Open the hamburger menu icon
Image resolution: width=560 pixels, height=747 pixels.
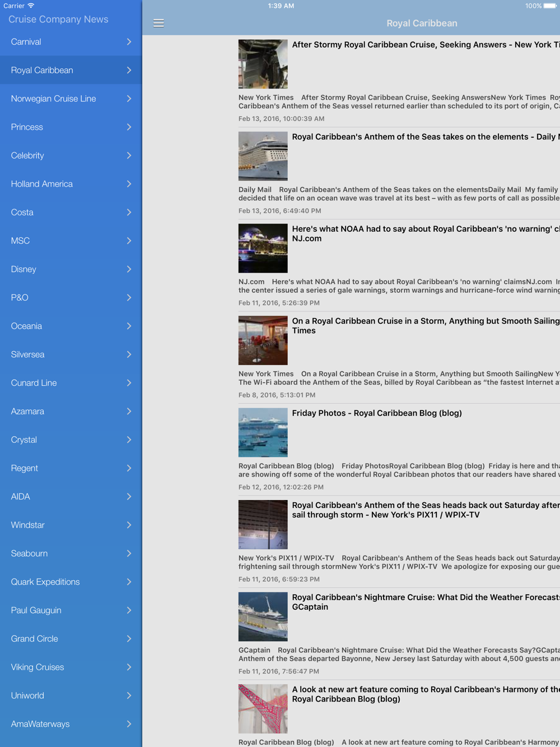coord(158,23)
